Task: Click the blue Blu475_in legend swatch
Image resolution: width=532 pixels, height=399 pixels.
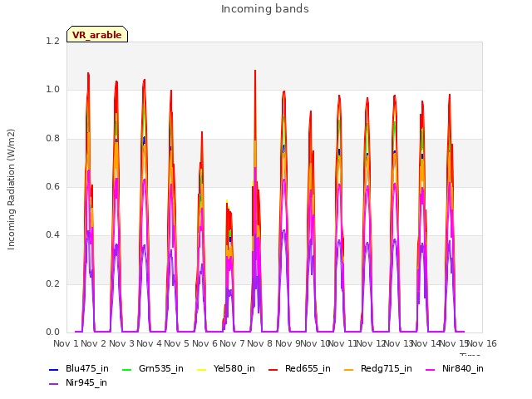Action: [54, 369]
